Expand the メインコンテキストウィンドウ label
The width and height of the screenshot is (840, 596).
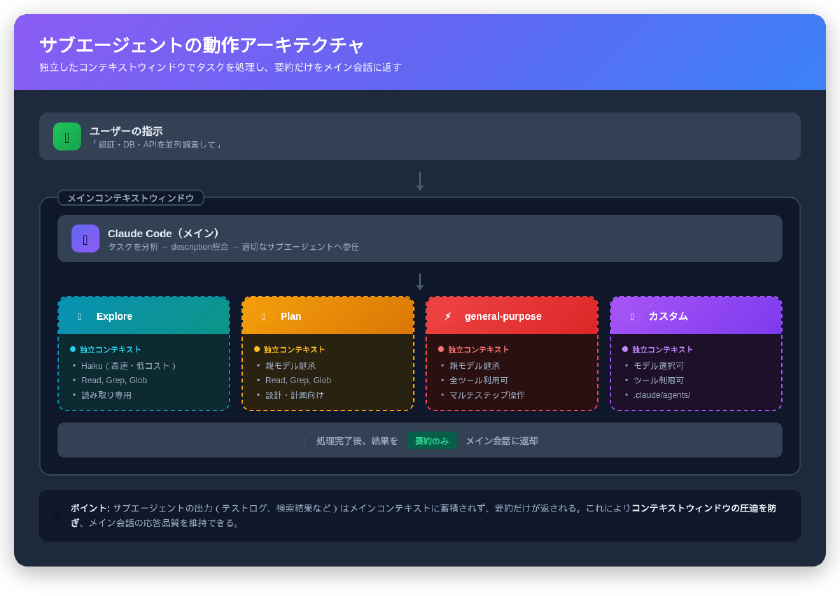(x=131, y=197)
